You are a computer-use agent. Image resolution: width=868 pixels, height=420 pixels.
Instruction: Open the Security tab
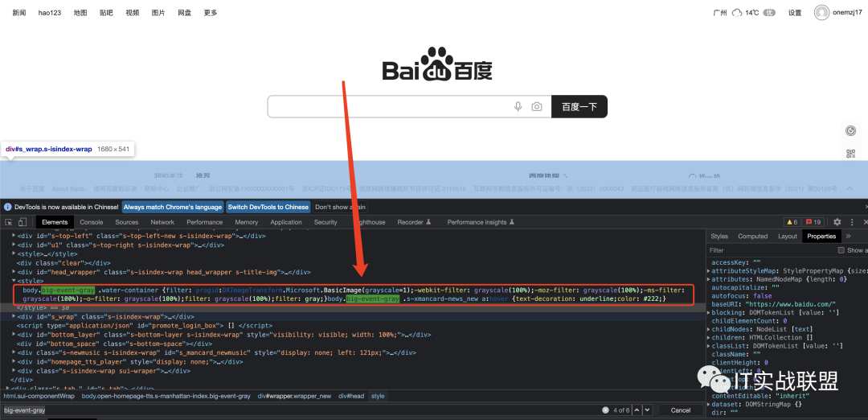click(325, 222)
